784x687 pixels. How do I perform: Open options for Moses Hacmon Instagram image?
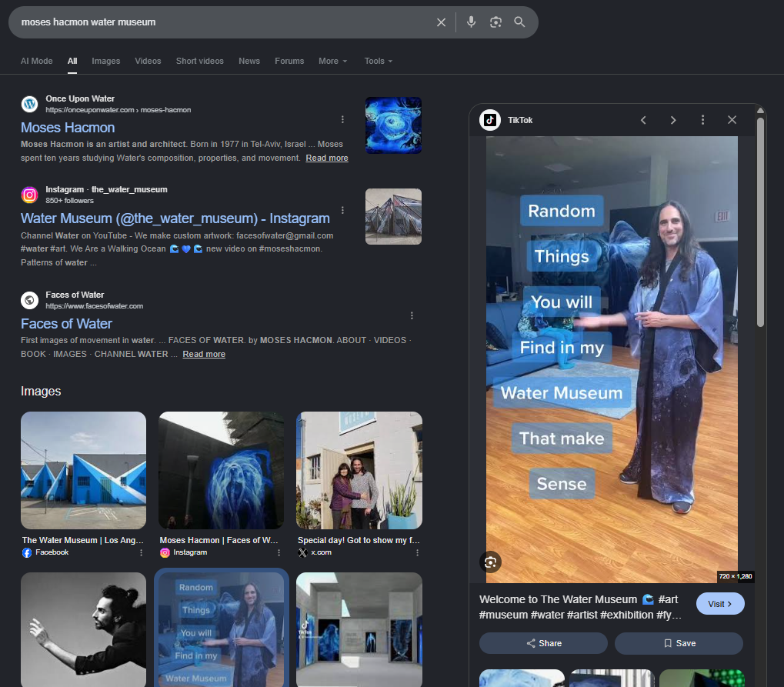tap(279, 552)
